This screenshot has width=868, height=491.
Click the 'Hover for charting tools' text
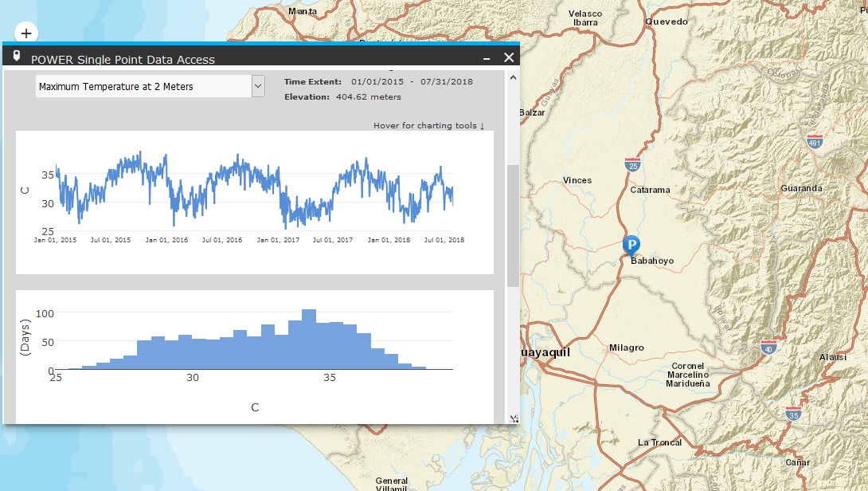pos(428,126)
